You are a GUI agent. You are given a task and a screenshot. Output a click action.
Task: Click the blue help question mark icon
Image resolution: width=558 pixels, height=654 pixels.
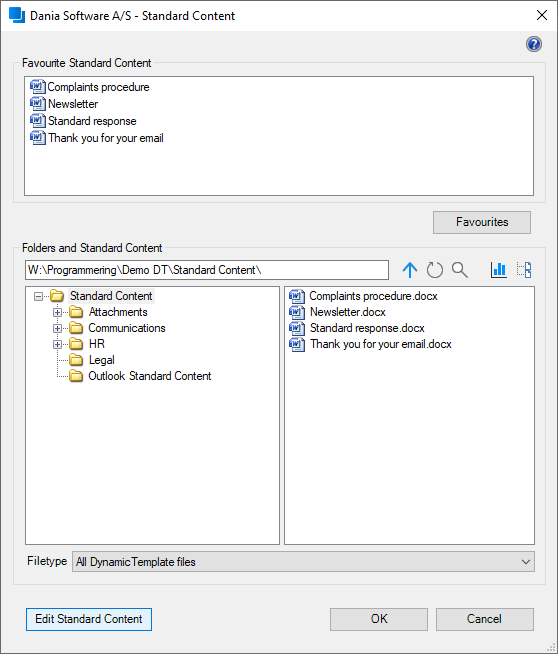click(x=533, y=44)
